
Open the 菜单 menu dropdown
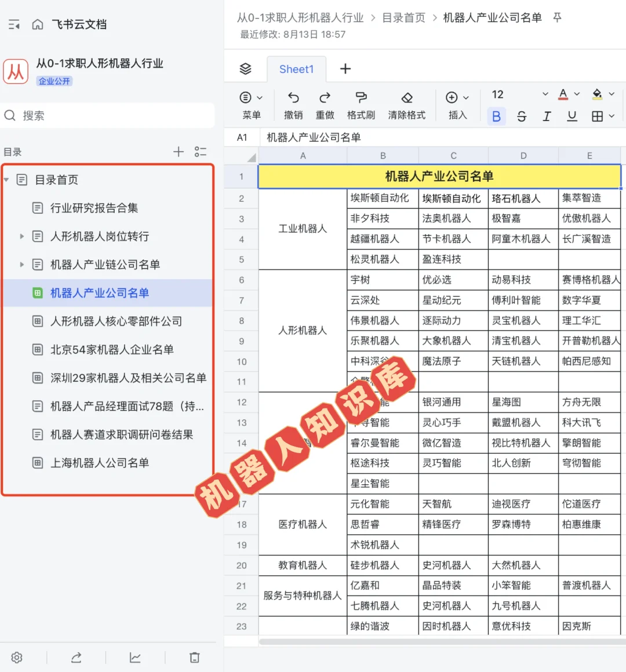coord(251,105)
